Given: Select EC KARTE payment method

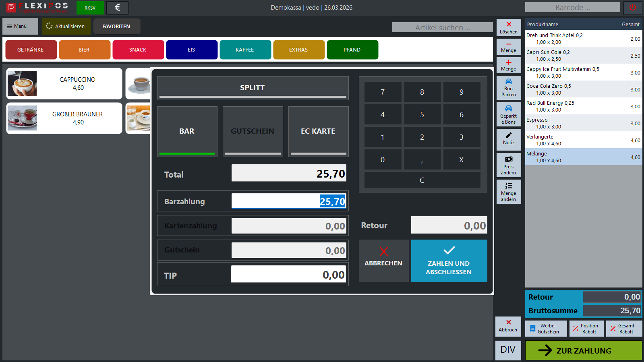Looking at the screenshot, I should (318, 131).
